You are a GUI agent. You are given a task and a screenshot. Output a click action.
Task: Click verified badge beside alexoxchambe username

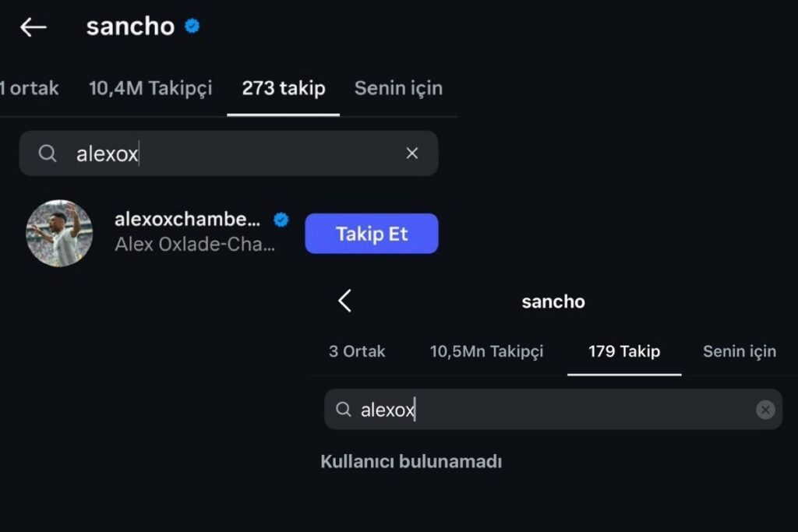(x=281, y=220)
